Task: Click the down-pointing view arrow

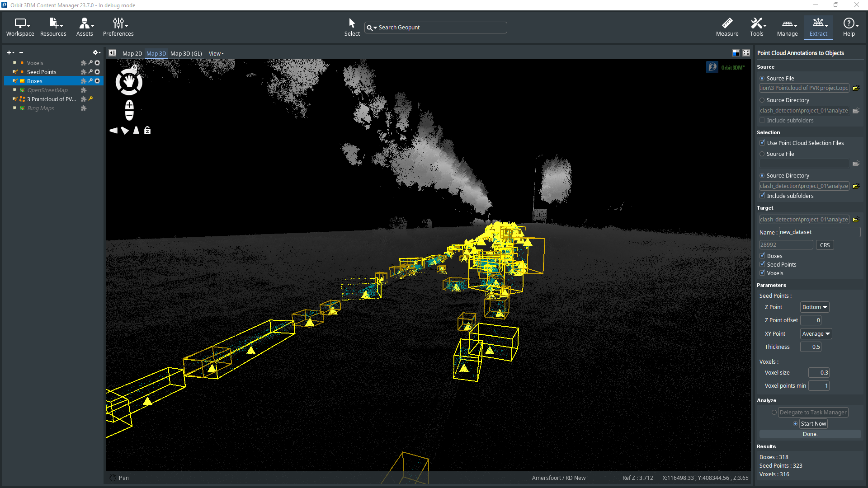Action: (125, 131)
